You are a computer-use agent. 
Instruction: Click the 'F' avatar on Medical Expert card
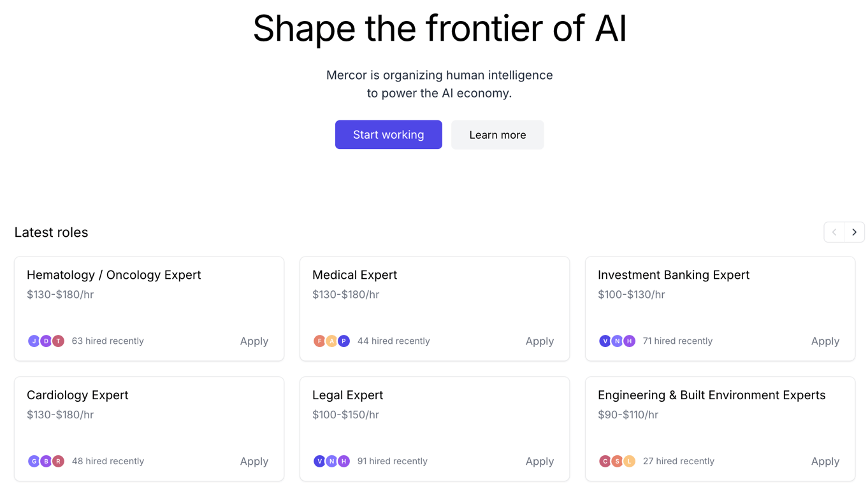pyautogui.click(x=319, y=341)
